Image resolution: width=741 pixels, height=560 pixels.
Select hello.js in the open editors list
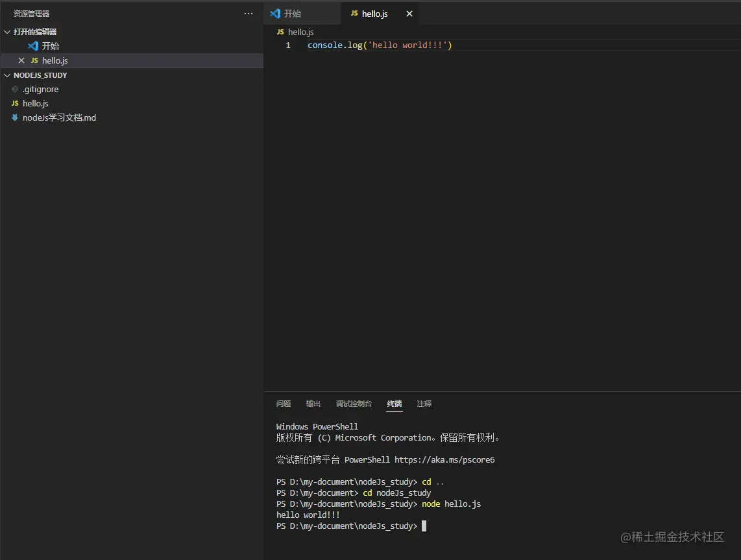pyautogui.click(x=132, y=60)
